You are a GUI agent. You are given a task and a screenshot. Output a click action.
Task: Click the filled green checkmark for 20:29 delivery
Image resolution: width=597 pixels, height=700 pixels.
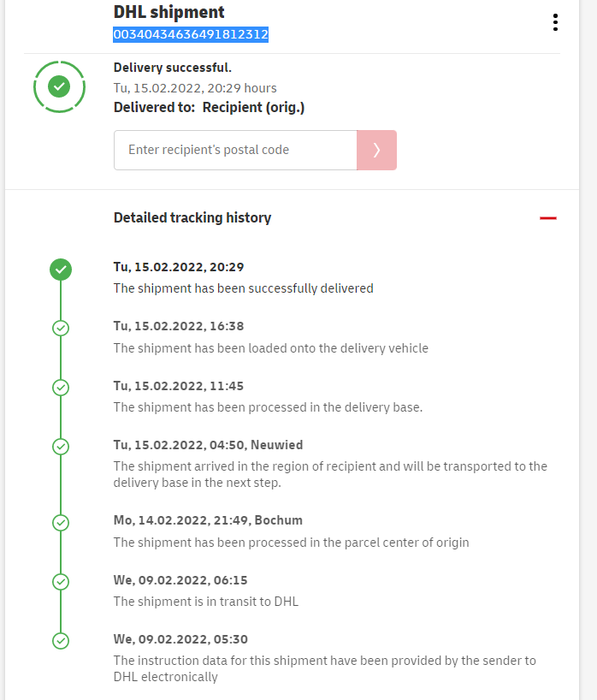61,270
